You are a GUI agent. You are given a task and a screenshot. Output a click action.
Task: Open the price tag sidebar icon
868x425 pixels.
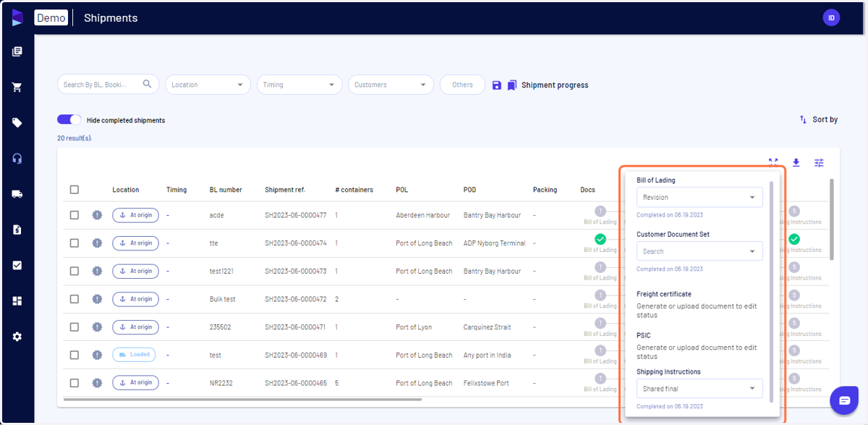point(17,122)
